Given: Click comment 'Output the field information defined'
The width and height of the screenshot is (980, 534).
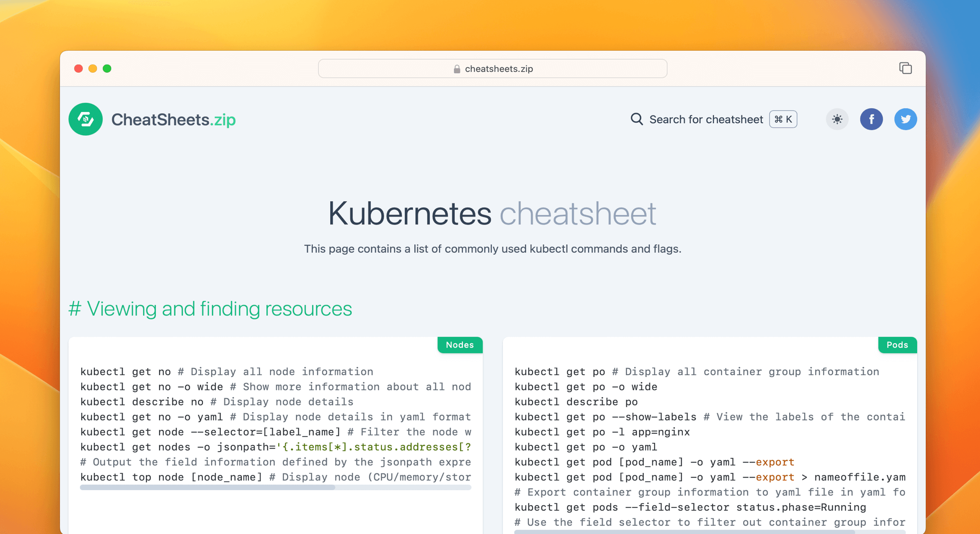Looking at the screenshot, I should tap(276, 462).
